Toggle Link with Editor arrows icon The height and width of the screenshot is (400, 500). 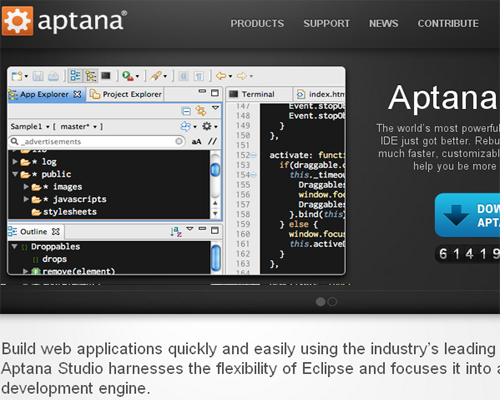point(201,110)
